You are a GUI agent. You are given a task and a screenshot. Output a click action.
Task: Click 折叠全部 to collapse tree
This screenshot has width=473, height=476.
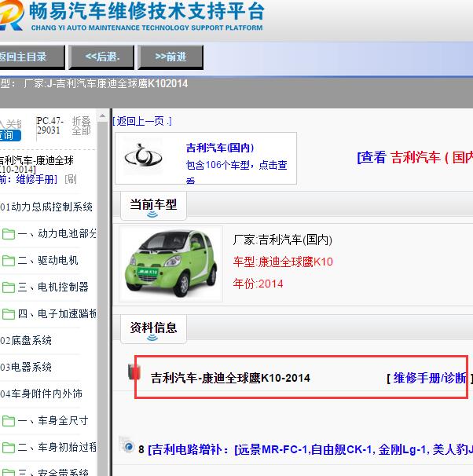coord(82,126)
